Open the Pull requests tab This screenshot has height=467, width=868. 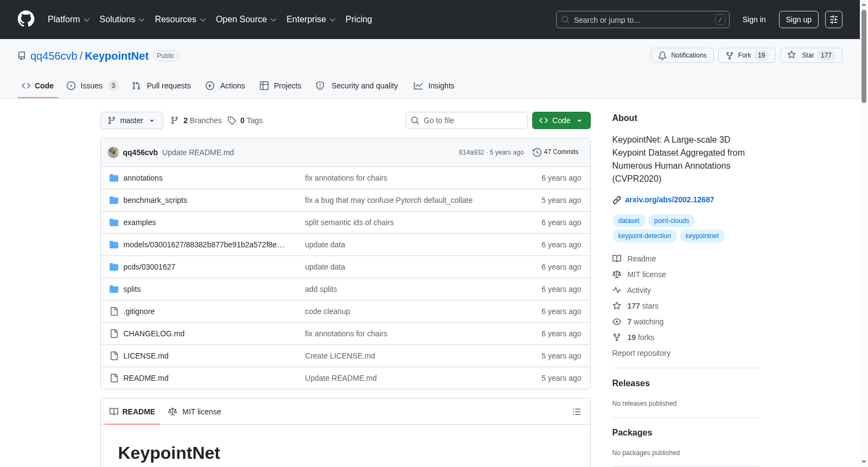coord(161,86)
